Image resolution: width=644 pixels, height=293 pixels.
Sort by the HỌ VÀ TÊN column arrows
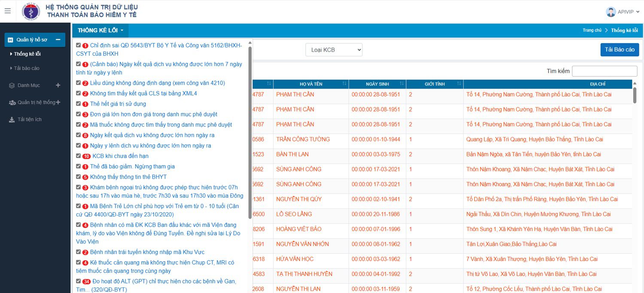click(344, 84)
